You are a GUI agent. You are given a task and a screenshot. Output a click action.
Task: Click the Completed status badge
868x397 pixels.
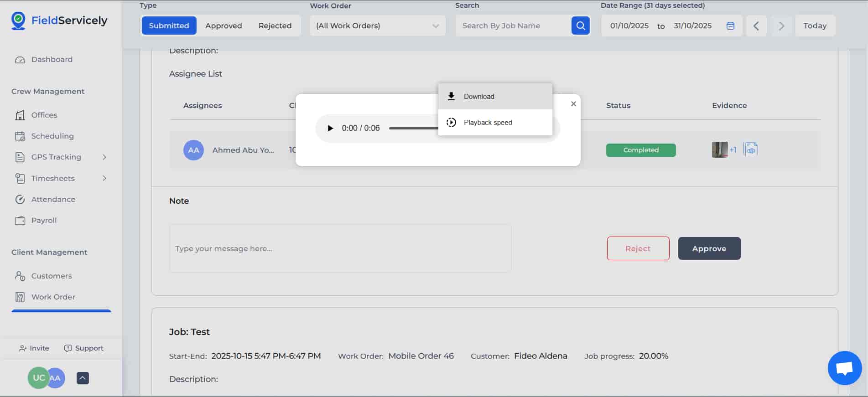coord(641,150)
